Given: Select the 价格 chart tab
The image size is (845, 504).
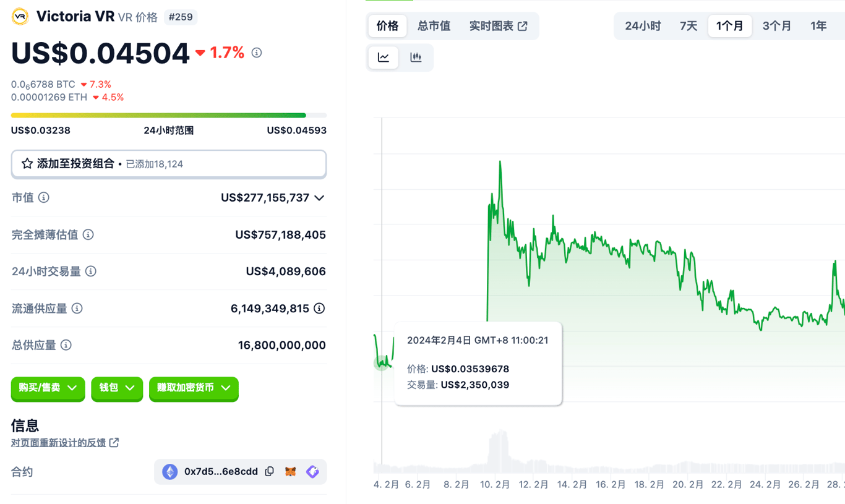Looking at the screenshot, I should (388, 26).
